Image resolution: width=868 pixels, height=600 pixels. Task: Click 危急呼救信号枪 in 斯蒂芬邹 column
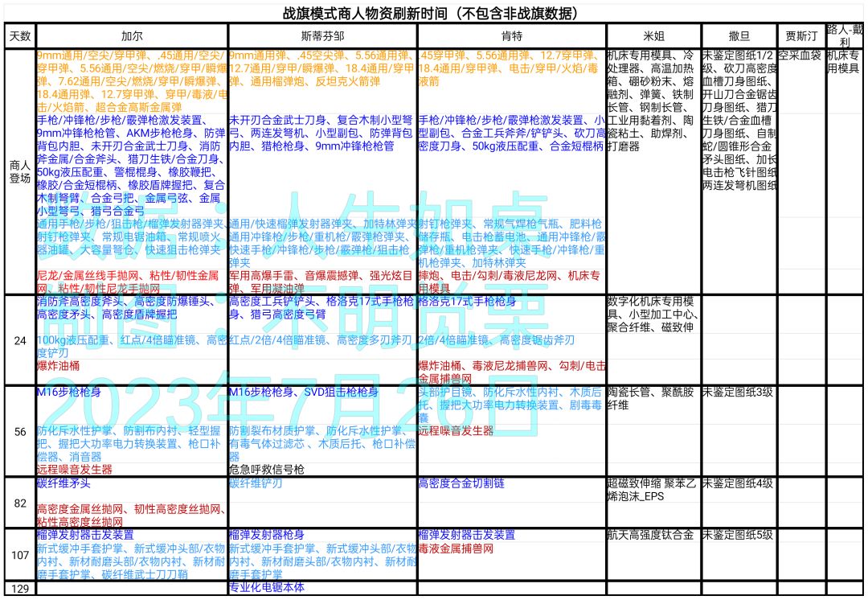click(267, 469)
